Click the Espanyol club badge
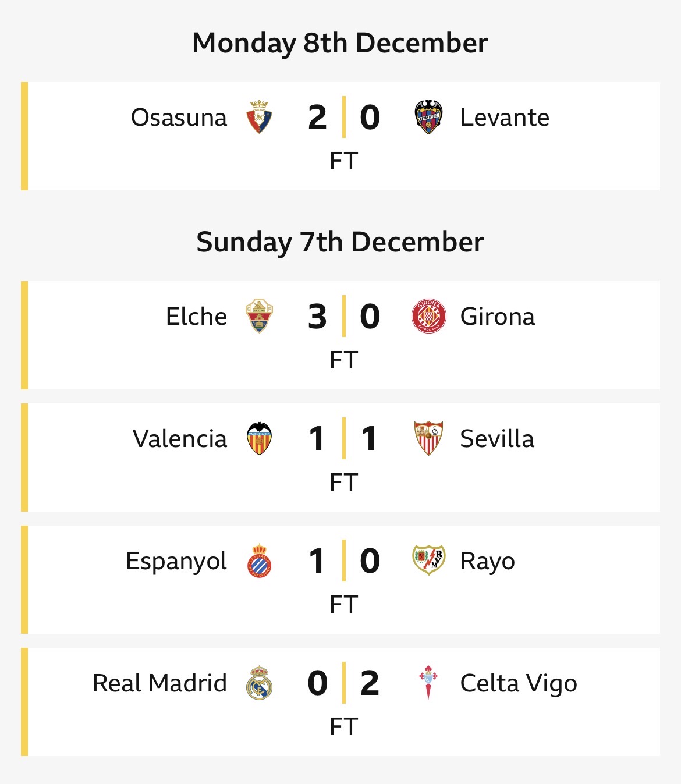Screen dimensions: 681x784 pos(259,560)
